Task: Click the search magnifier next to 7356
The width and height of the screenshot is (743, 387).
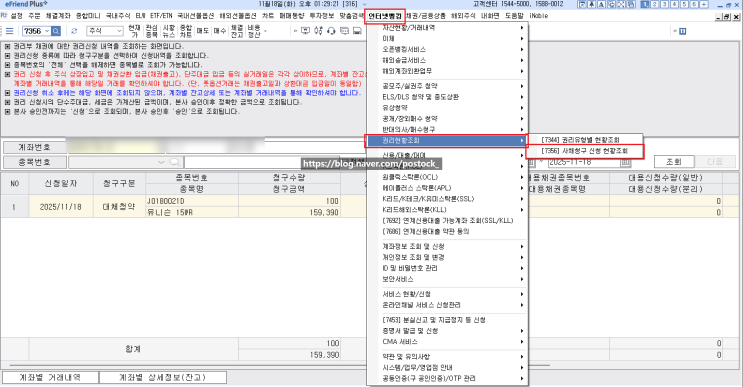Action: tap(56, 31)
